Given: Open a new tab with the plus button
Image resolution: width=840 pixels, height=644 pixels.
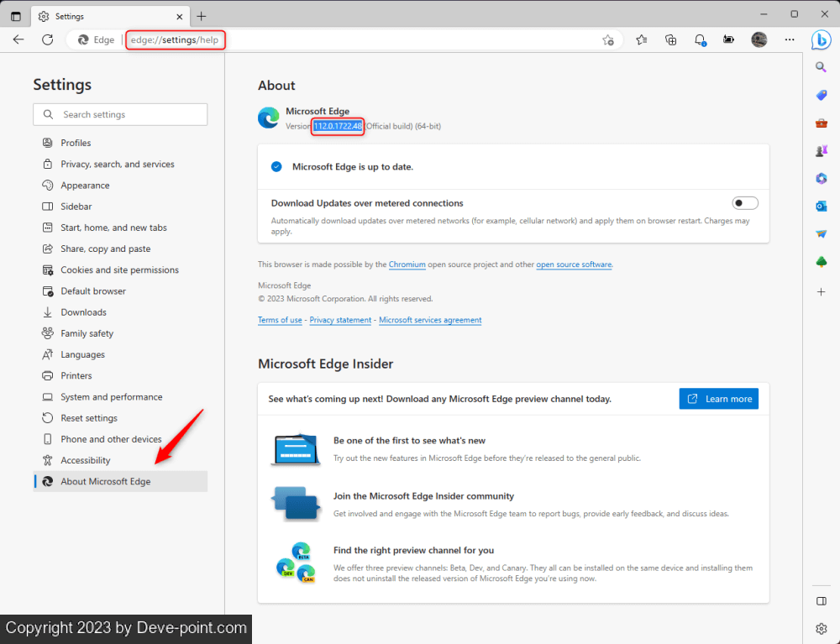Looking at the screenshot, I should pyautogui.click(x=202, y=16).
